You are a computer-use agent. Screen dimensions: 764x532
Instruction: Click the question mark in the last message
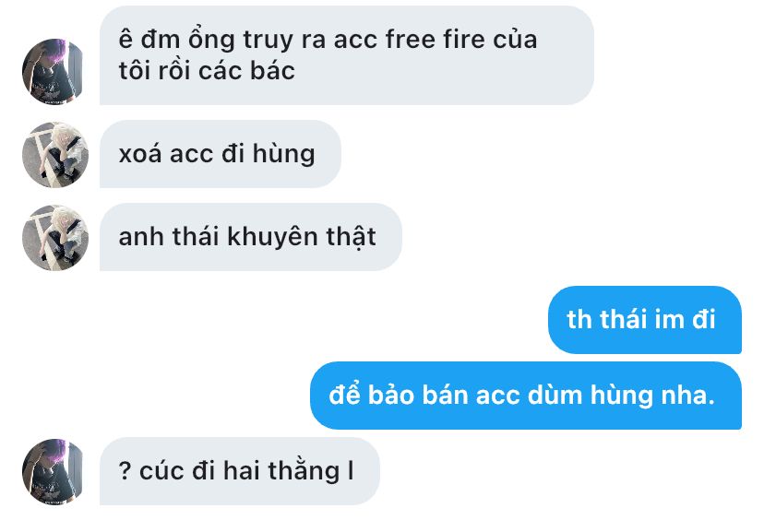pos(125,471)
